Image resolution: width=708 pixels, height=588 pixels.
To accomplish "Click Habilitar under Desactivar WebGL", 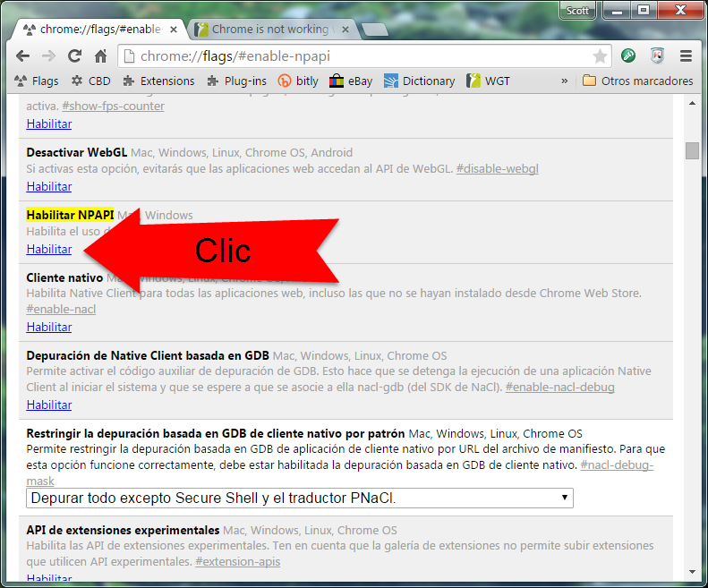I will pyautogui.click(x=49, y=186).
